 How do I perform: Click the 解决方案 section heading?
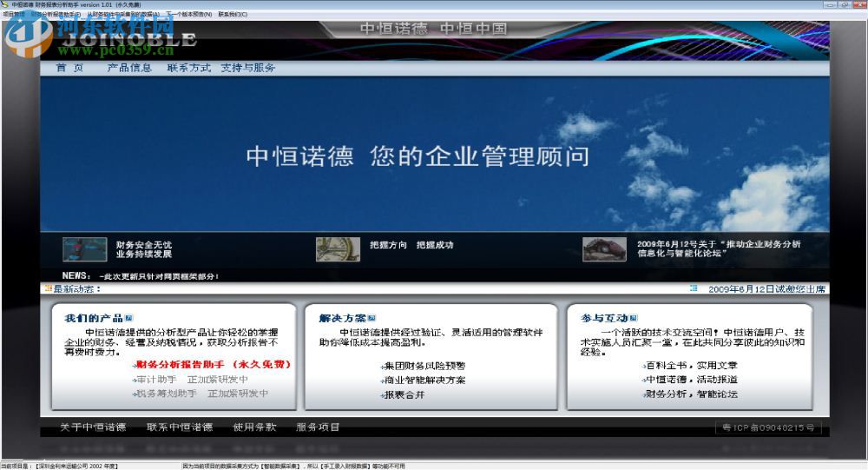coord(343,318)
